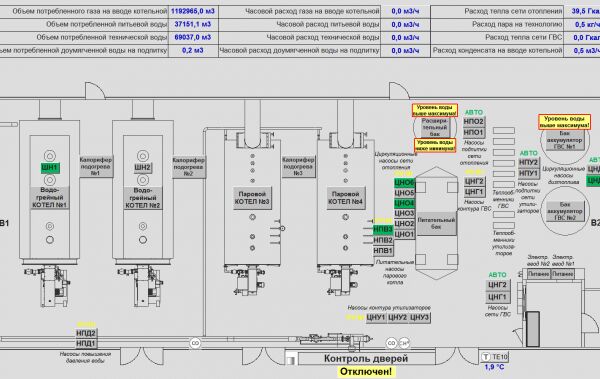Screen dimensions: 600x379
Task: Open utilizer circuit pump ЦНУ1
Action: 376,318
